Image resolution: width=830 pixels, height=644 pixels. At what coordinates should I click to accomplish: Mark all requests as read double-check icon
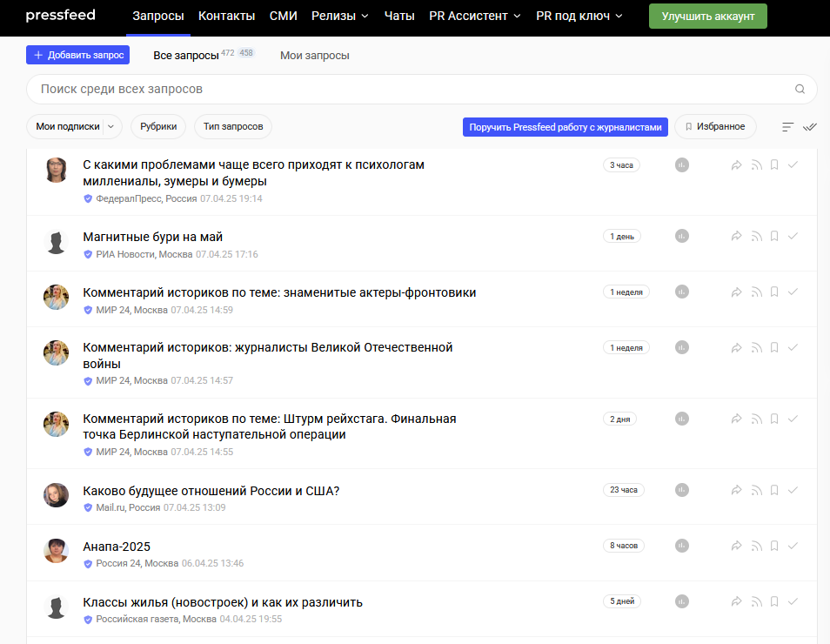[x=810, y=127]
